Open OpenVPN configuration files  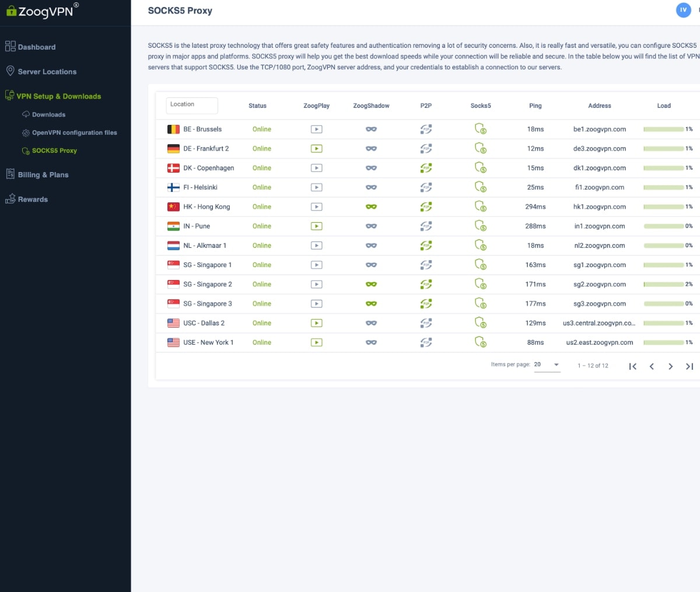pyautogui.click(x=69, y=133)
